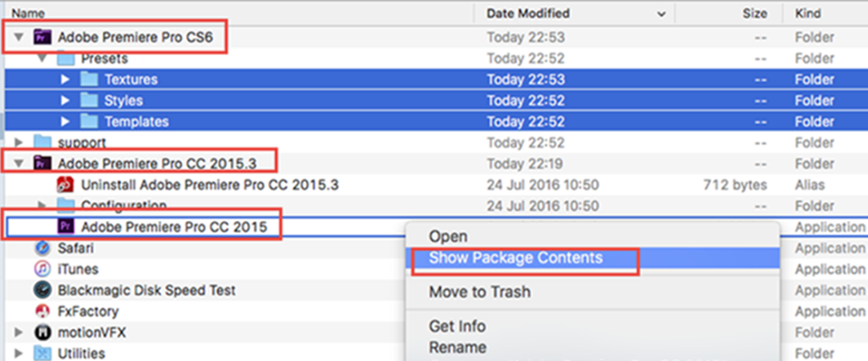Select the Uninstall Adobe Premiere Pro CC 2015.3 name
The width and height of the screenshot is (868, 361).
pos(210,185)
